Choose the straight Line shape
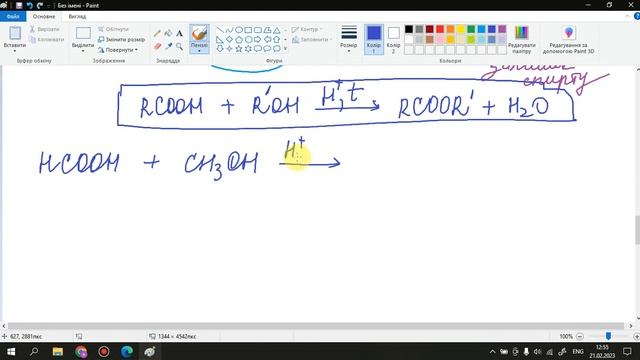 220,30
